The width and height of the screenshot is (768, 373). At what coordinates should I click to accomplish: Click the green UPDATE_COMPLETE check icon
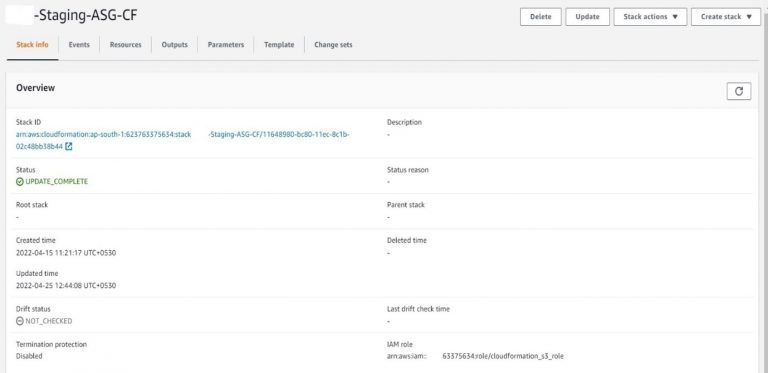point(20,182)
